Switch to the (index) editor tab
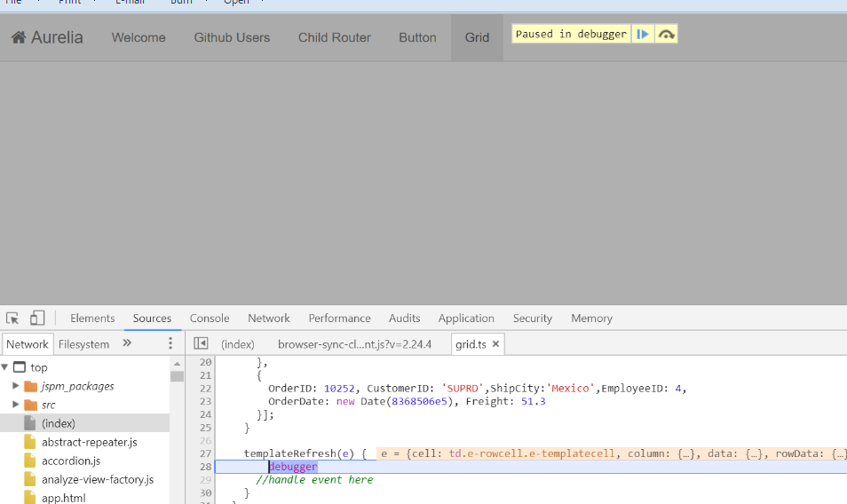Viewport: 847px width, 504px height. [238, 344]
